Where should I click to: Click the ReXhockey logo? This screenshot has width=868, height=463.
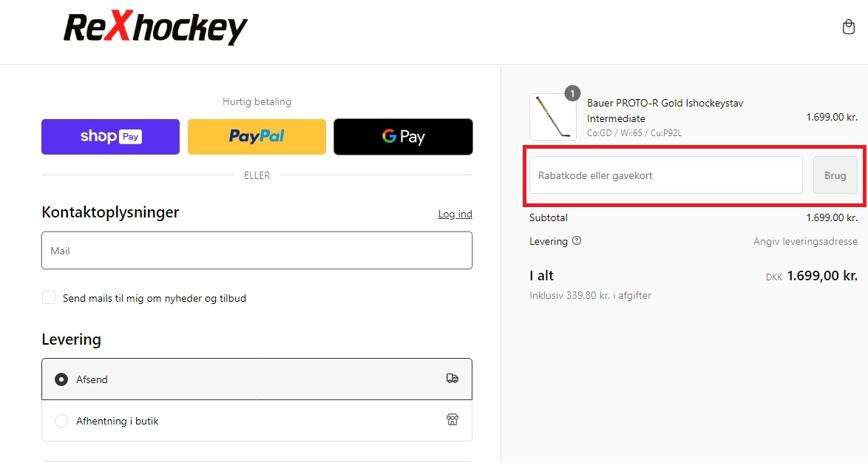point(155,27)
